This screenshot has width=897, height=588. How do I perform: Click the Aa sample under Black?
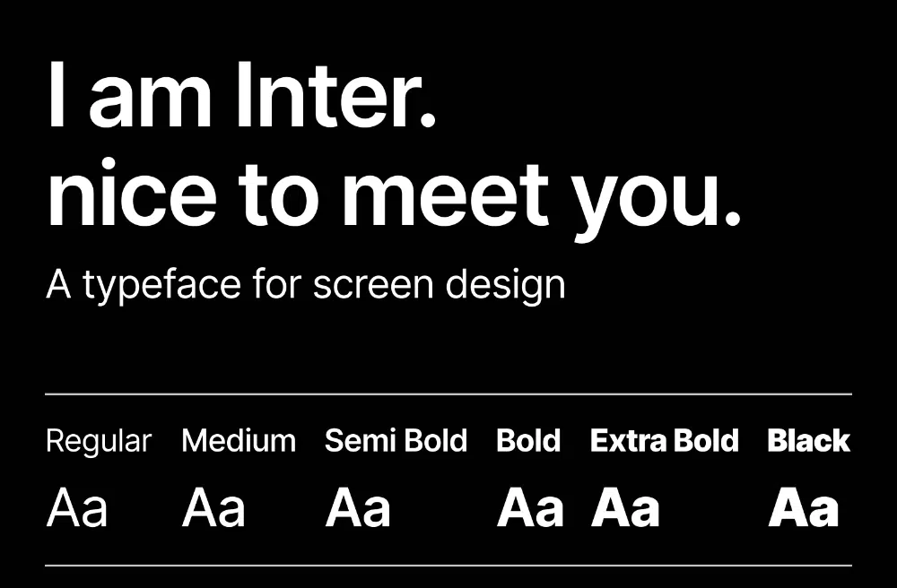tap(804, 508)
